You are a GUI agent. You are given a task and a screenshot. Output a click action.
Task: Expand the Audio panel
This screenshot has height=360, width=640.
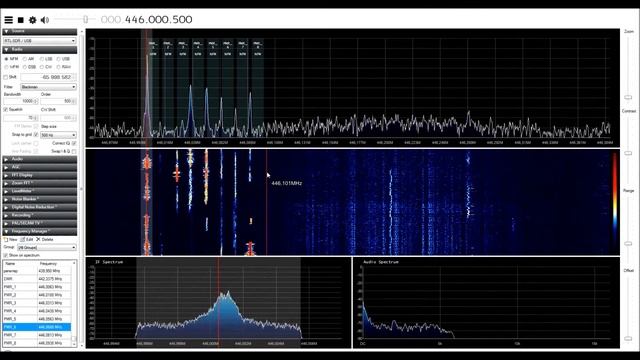[x=40, y=159]
